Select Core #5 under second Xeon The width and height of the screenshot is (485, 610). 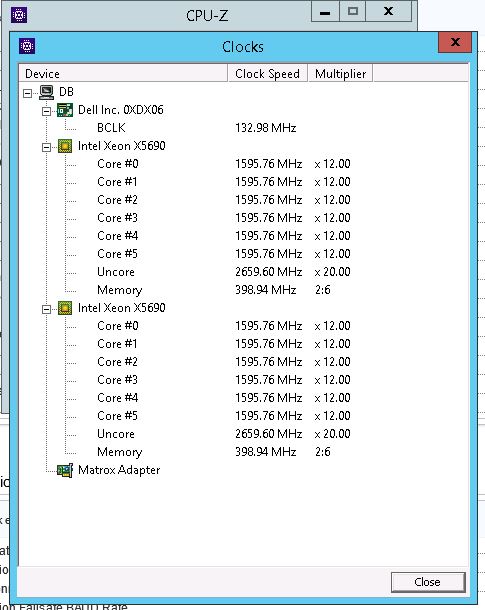[x=117, y=416]
